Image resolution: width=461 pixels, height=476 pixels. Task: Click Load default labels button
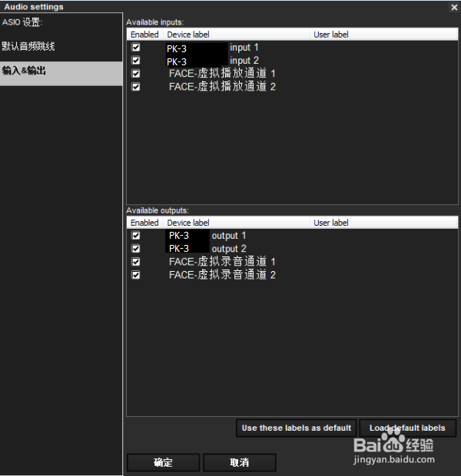(x=407, y=428)
